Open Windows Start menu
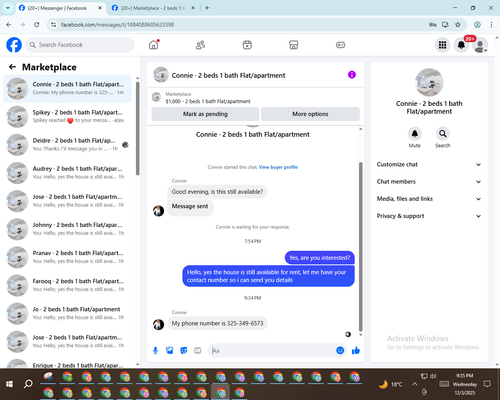This screenshot has width=500, height=400. coord(9,384)
